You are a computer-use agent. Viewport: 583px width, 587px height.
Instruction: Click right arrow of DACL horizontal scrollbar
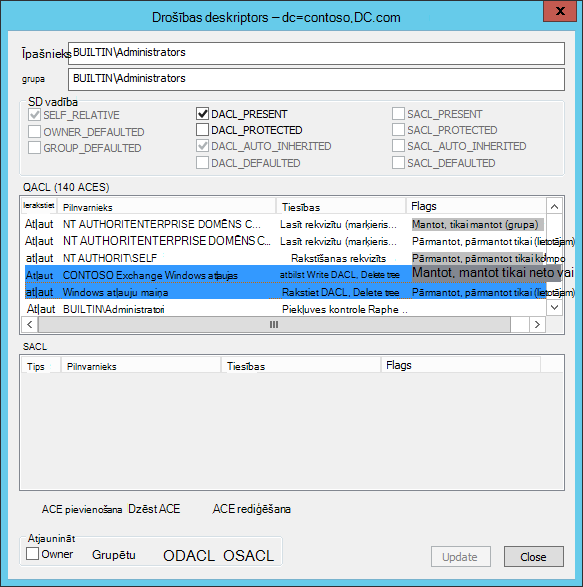[x=537, y=324]
